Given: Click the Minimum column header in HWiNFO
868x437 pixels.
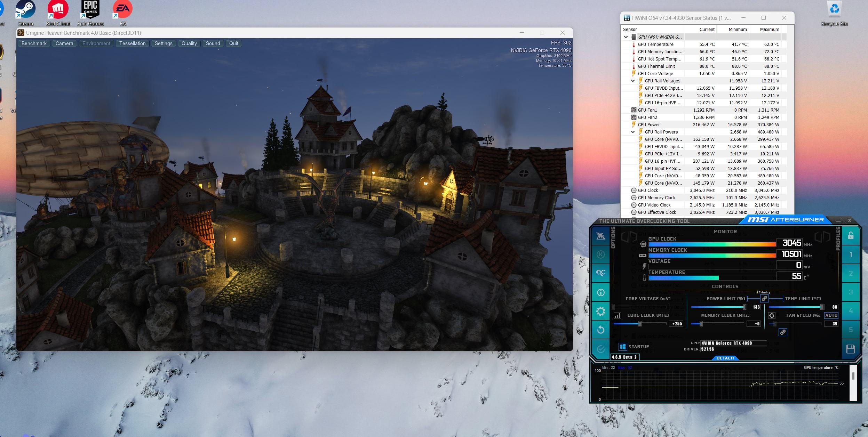Looking at the screenshot, I should (x=733, y=29).
